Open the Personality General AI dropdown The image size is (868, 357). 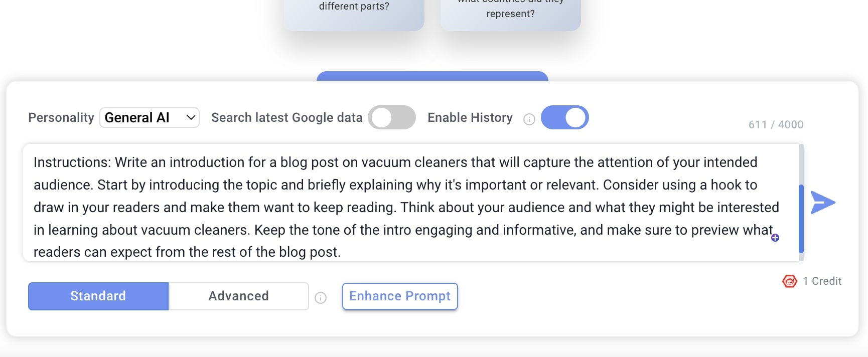[150, 118]
